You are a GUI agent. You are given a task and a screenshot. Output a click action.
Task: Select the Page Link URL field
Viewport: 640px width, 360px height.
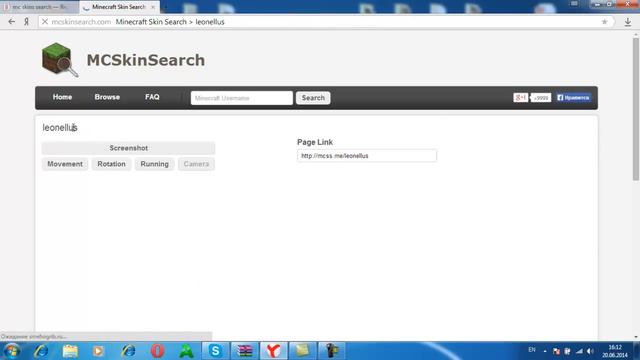367,156
